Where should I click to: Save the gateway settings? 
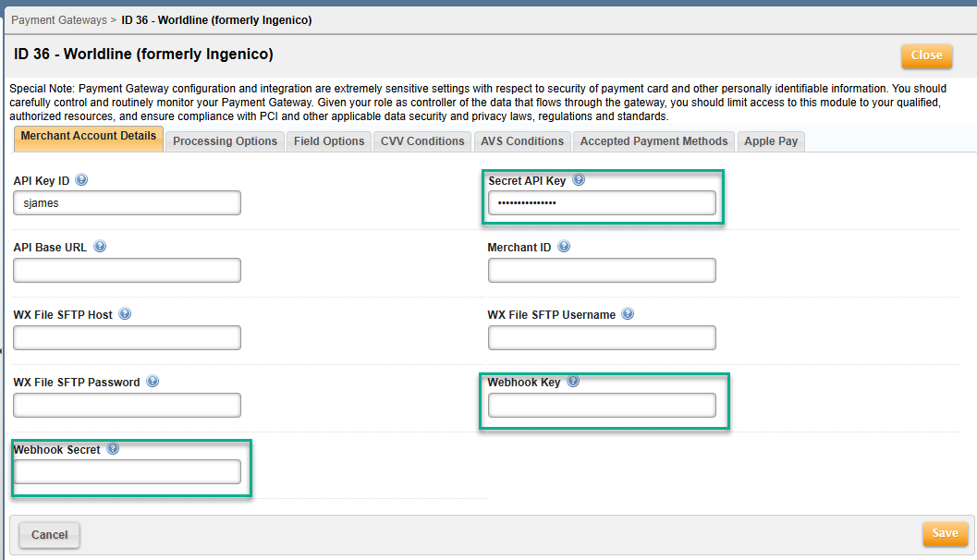click(x=945, y=533)
